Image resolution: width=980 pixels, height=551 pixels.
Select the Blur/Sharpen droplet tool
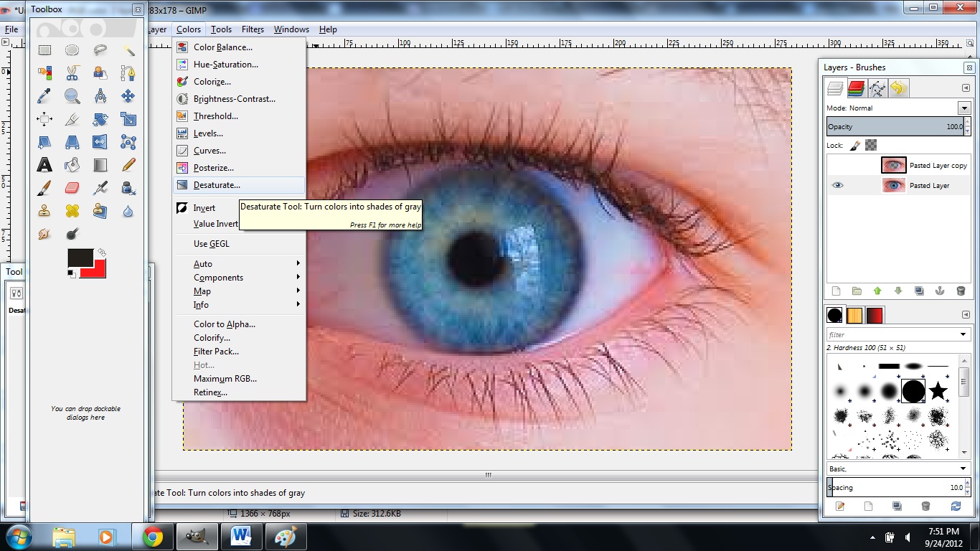click(x=128, y=211)
